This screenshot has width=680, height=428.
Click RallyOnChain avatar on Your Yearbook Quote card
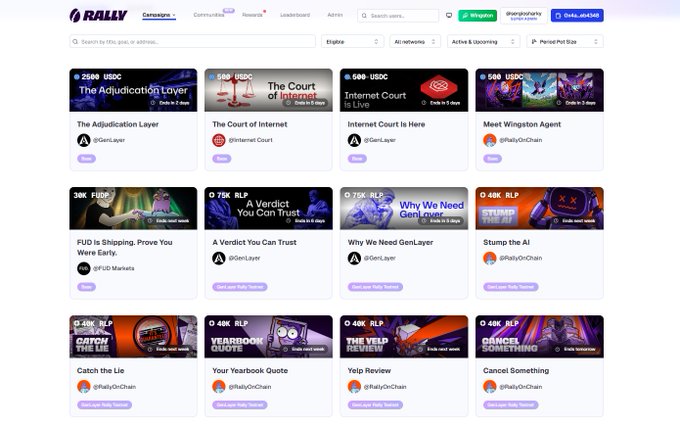[x=219, y=386]
